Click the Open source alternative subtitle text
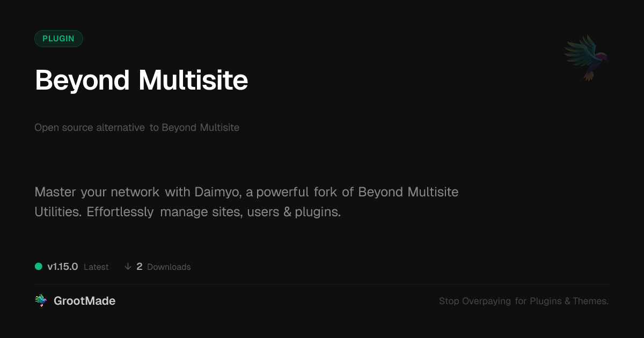This screenshot has height=338, width=644. click(90, 128)
